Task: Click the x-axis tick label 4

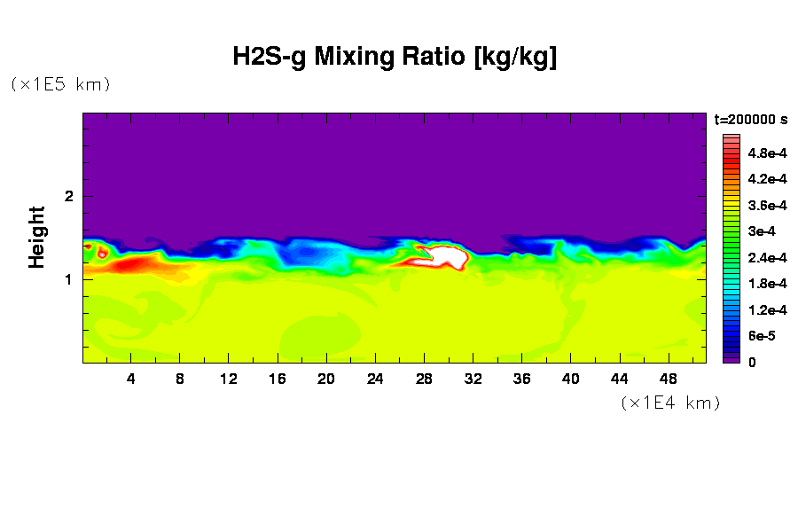Action: pos(131,379)
